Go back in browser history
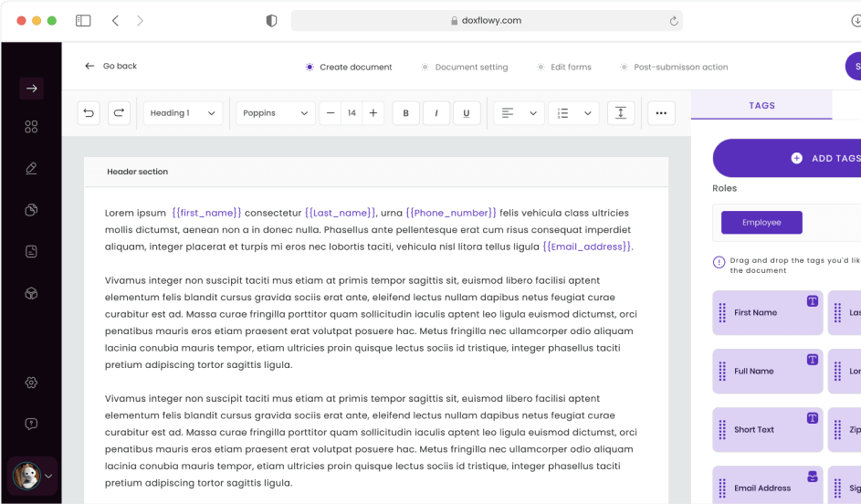Screen dimensions: 861x504 click(x=115, y=21)
